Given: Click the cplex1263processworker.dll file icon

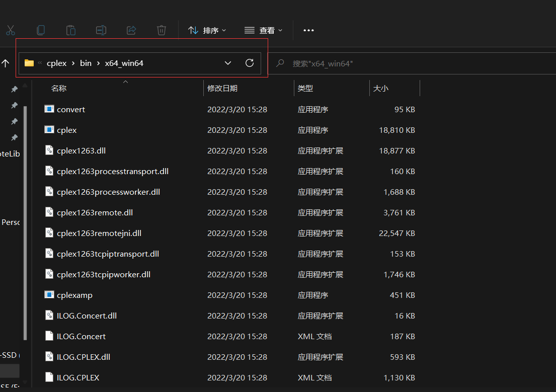Looking at the screenshot, I should [49, 191].
